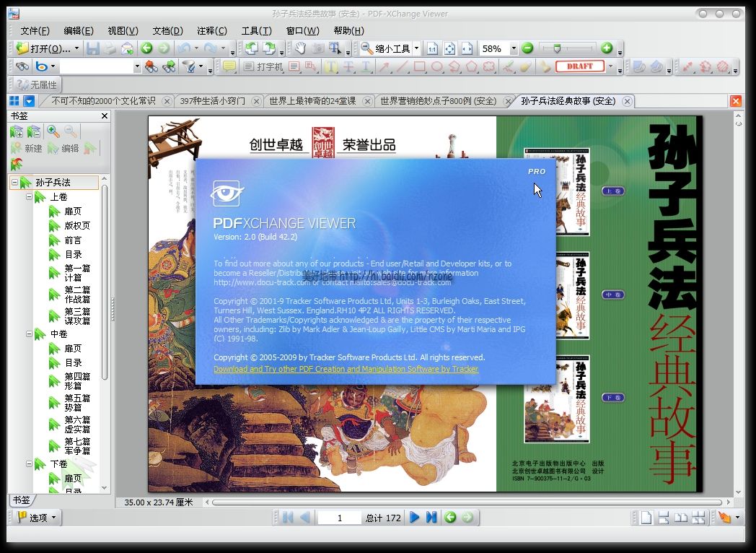The image size is (756, 553).
Task: Click the page number input field
Action: 340,518
